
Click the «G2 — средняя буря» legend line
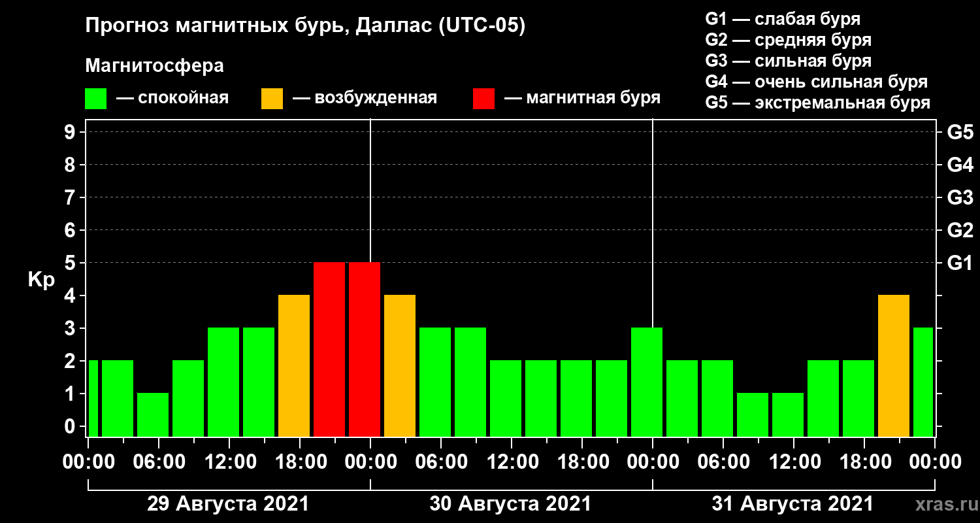click(x=788, y=40)
